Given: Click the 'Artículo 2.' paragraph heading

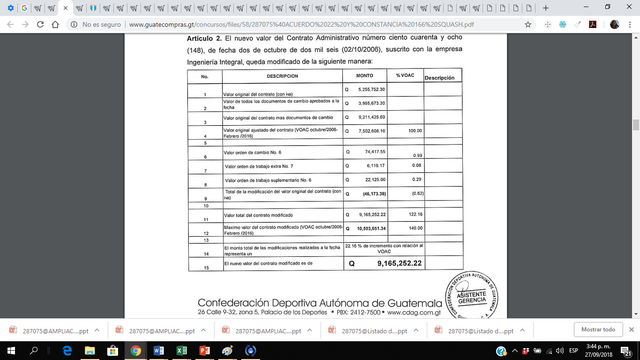Looking at the screenshot, I should [204, 38].
